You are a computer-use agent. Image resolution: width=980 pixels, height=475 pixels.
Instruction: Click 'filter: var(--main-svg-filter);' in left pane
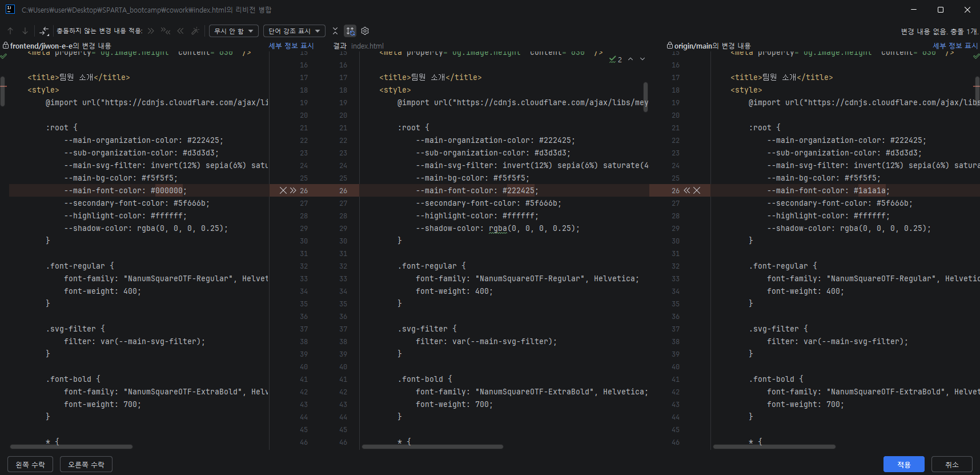coord(135,341)
